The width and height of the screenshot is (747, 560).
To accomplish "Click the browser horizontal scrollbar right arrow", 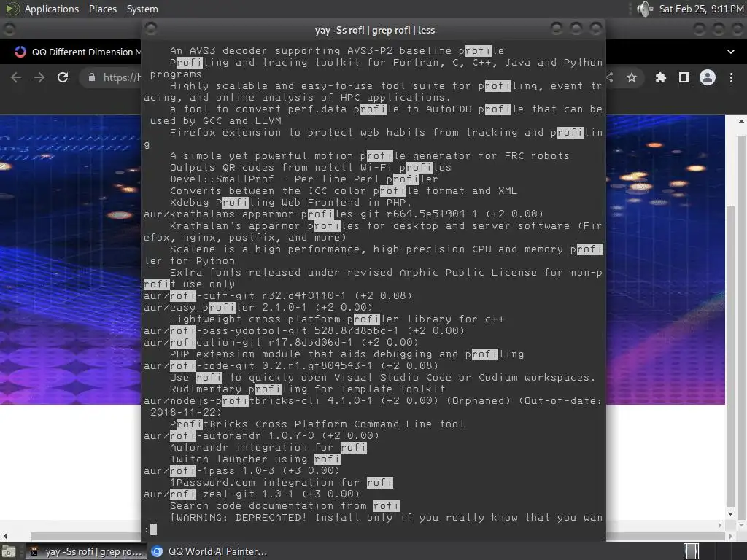I will pyautogui.click(x=731, y=536).
